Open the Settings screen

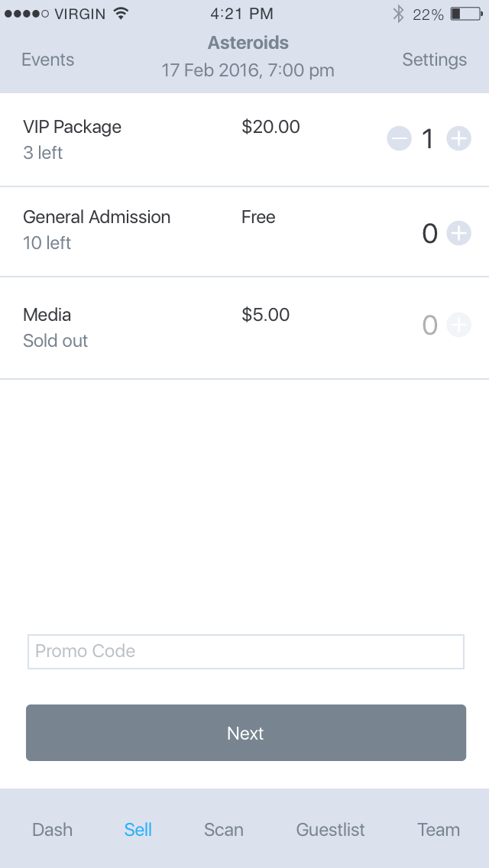[434, 60]
